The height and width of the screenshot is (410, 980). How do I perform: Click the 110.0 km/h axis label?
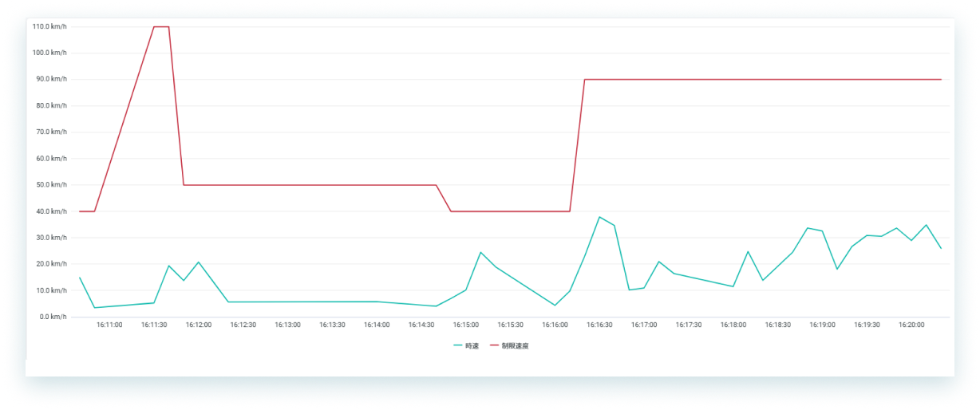[x=49, y=26]
